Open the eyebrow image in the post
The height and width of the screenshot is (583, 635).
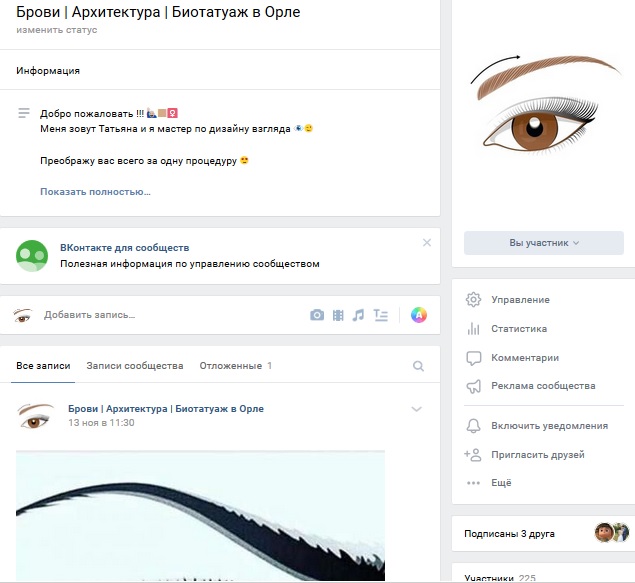coord(200,516)
